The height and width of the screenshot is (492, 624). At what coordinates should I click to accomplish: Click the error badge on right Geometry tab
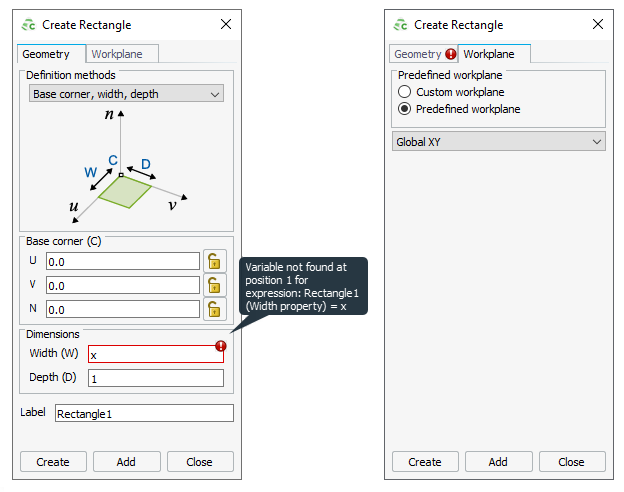450,55
